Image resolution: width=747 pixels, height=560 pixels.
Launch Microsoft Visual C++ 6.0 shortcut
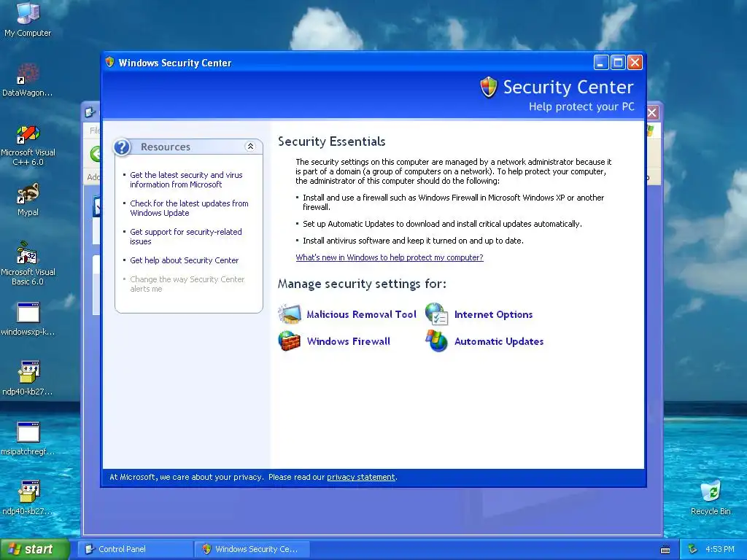click(x=28, y=145)
